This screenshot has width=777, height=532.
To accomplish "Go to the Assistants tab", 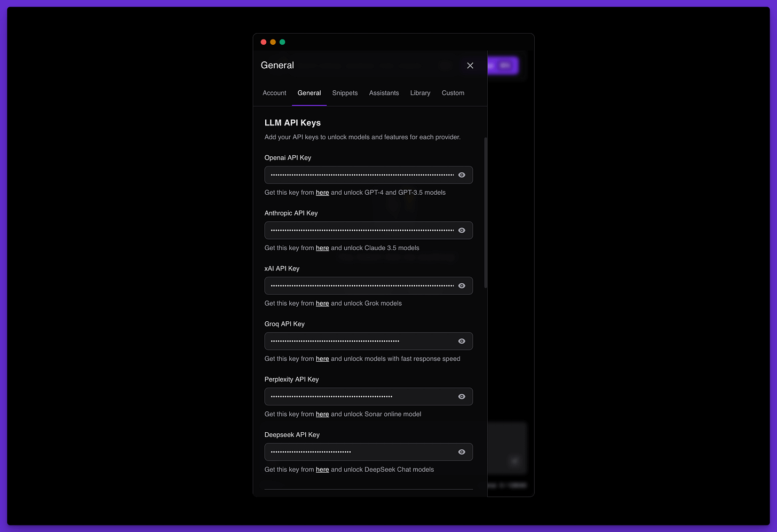I will (384, 93).
